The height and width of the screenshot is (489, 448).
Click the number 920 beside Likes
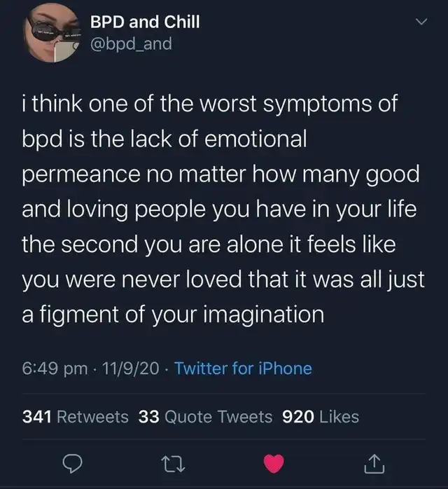click(x=297, y=417)
